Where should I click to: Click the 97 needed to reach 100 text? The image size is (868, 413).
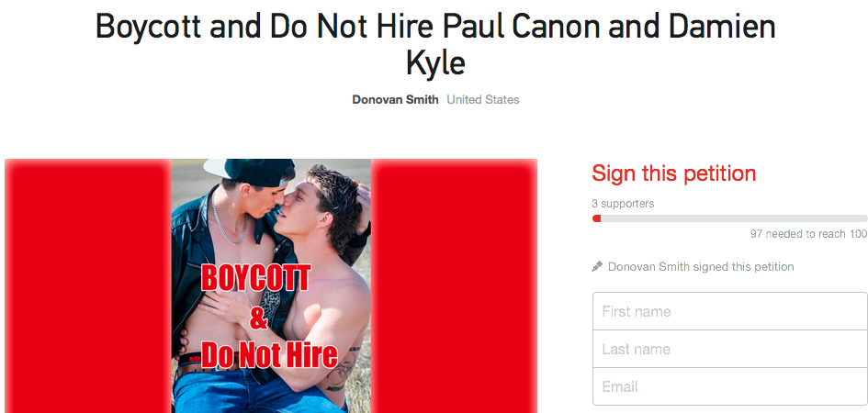click(809, 234)
